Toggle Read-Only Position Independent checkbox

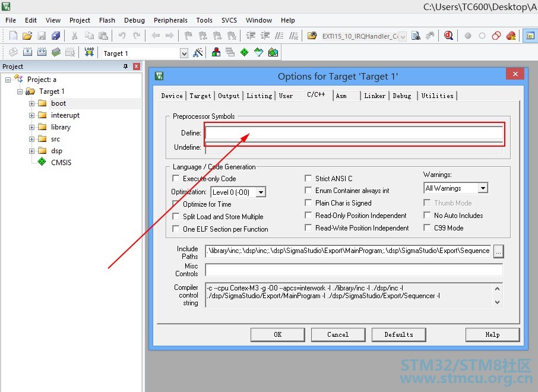(308, 215)
